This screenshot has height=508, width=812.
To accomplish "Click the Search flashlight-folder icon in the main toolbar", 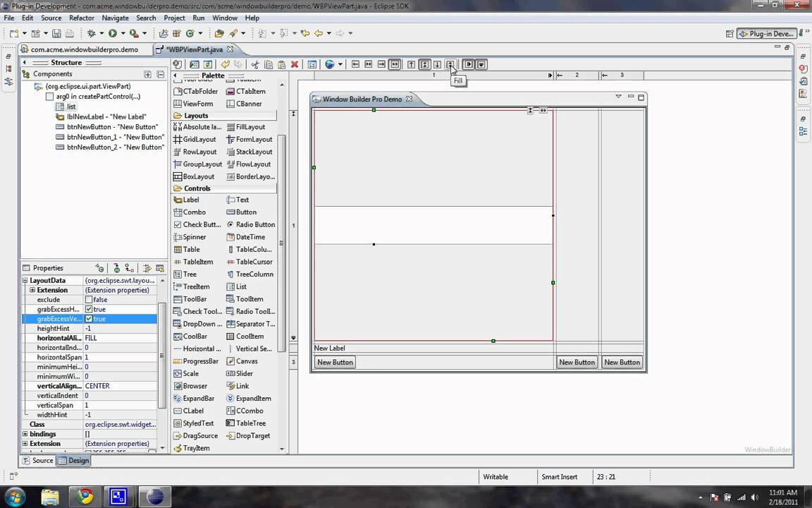I will coord(219,33).
